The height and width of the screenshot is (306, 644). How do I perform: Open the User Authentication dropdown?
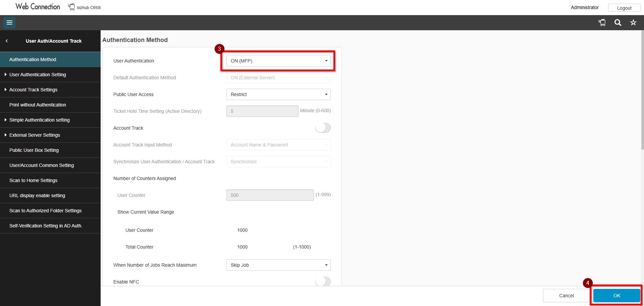tap(278, 61)
